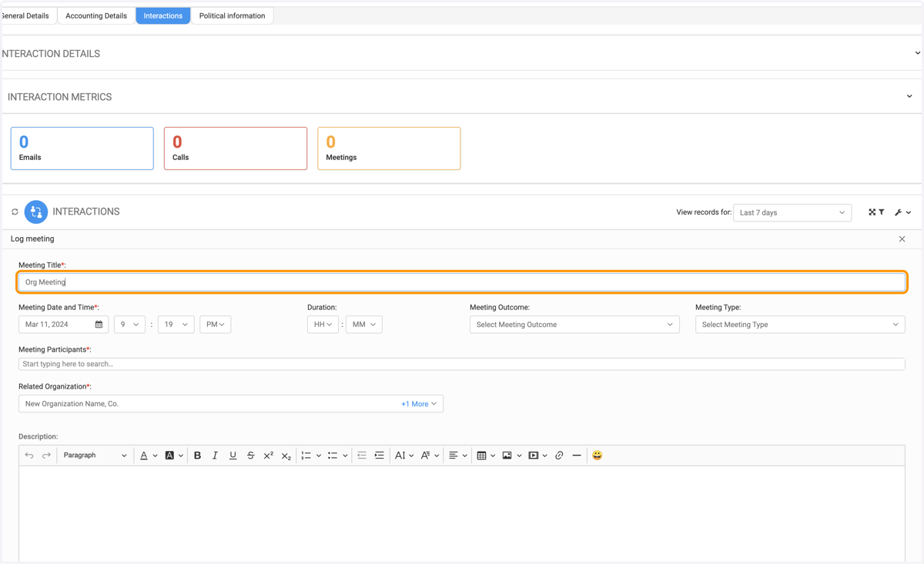Open the PM time period dropdown

pyautogui.click(x=216, y=325)
